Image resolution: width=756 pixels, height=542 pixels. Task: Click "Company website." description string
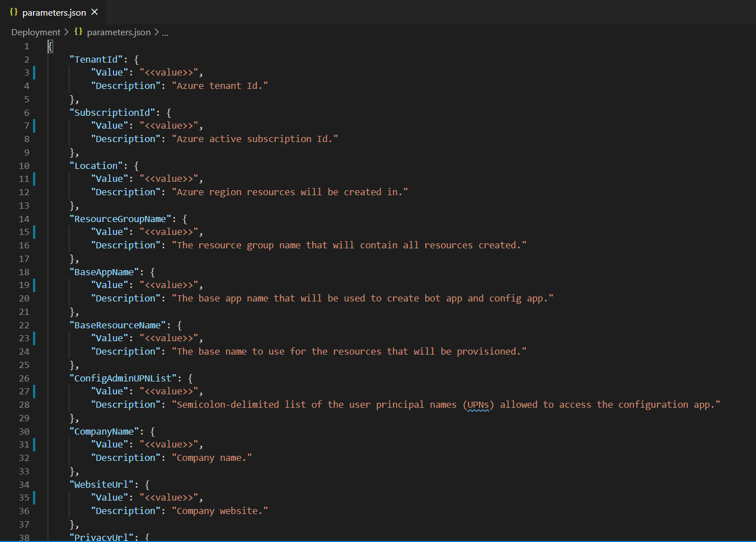220,511
